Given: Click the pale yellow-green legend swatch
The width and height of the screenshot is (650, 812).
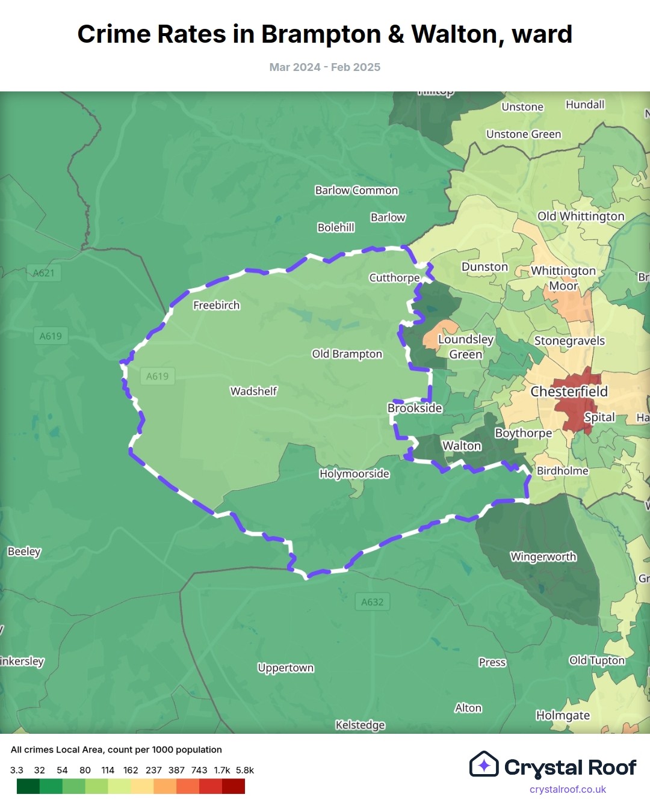Looking at the screenshot, I should [119, 786].
